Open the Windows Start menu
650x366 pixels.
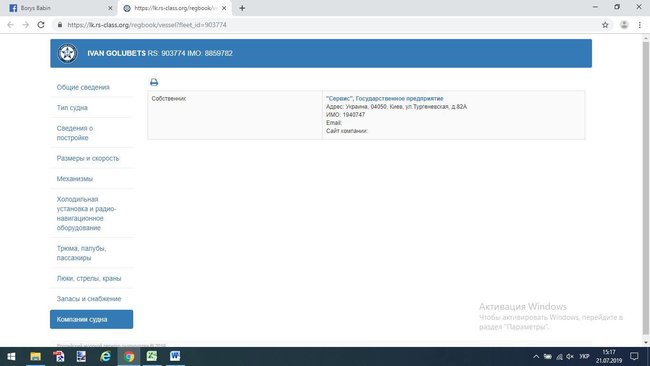11,356
